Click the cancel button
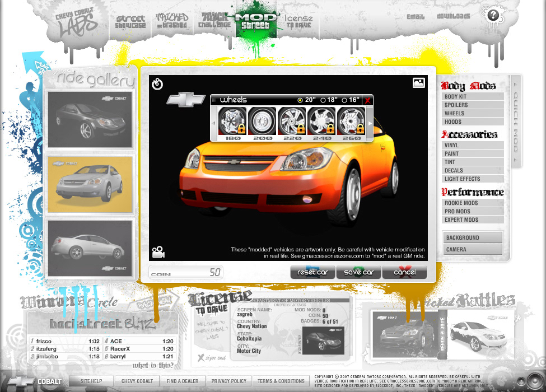The image size is (546, 392). click(x=405, y=272)
